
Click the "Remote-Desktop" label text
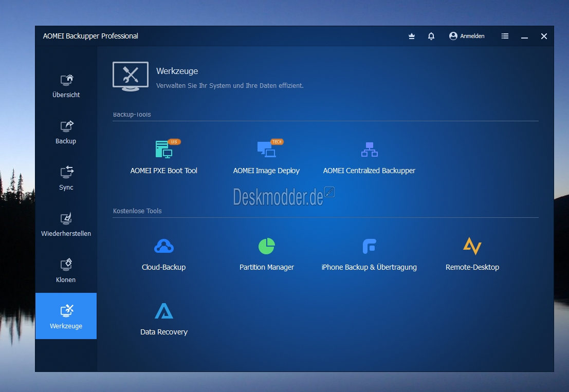pyautogui.click(x=472, y=267)
